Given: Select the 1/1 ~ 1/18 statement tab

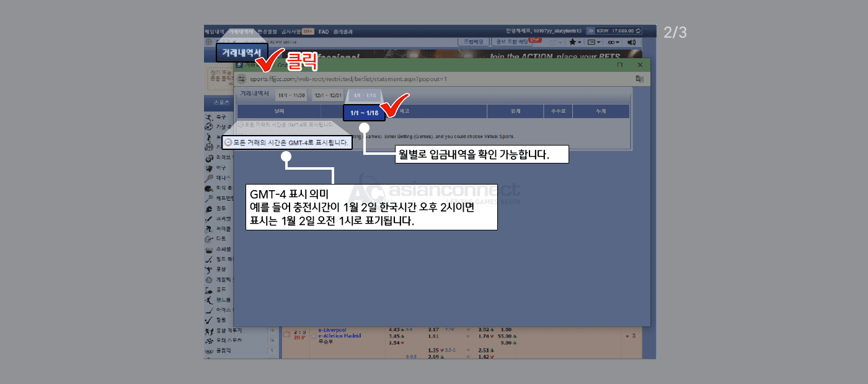Looking at the screenshot, I should click(x=364, y=113).
